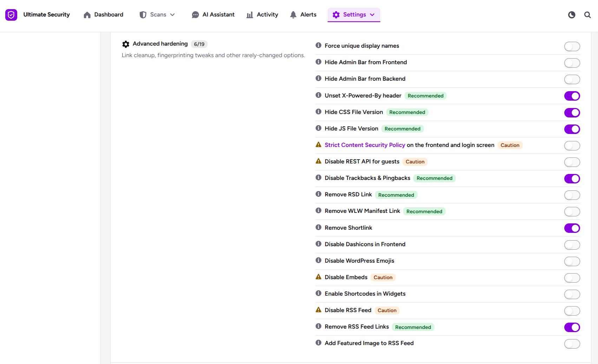Open the Alerts page
The width and height of the screenshot is (598, 364).
point(303,15)
